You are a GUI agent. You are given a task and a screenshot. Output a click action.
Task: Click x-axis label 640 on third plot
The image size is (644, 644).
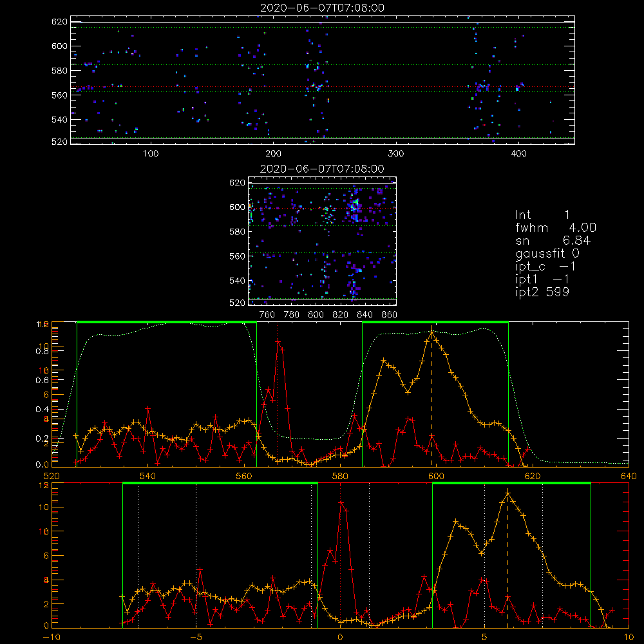tap(629, 476)
